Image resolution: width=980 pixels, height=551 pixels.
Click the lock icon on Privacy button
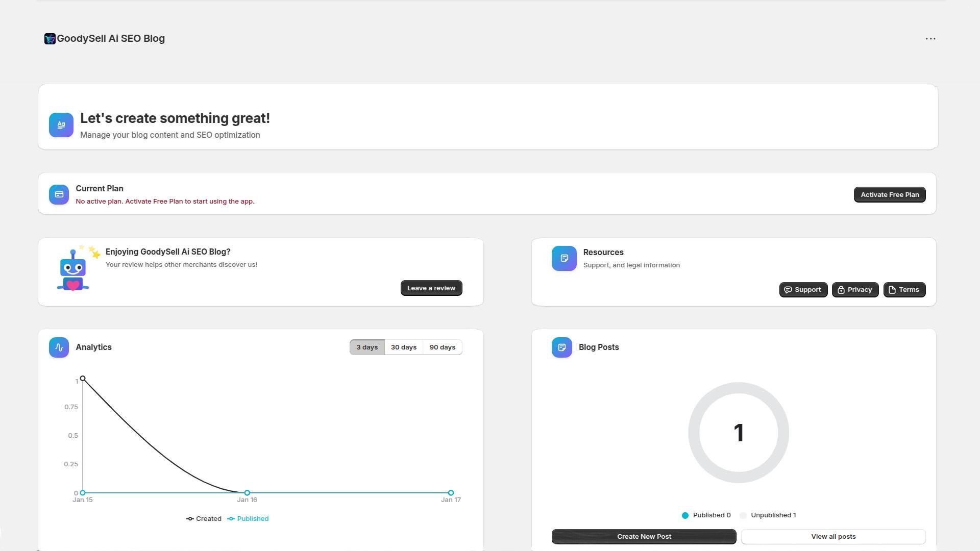click(841, 289)
